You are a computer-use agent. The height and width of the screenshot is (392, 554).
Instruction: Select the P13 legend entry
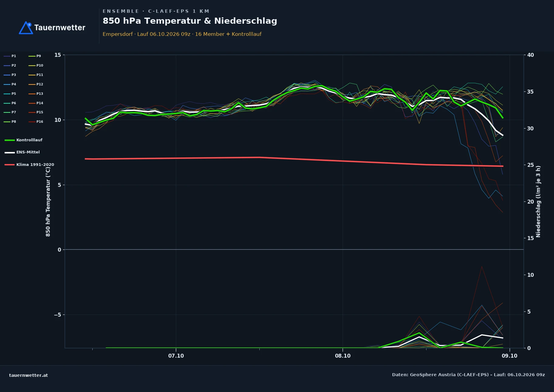(36, 94)
